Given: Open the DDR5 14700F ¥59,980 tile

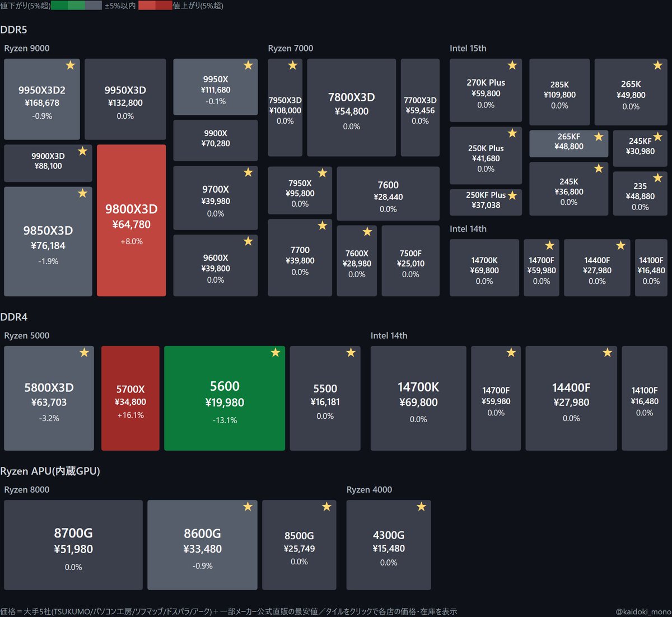Looking at the screenshot, I should pyautogui.click(x=542, y=268).
